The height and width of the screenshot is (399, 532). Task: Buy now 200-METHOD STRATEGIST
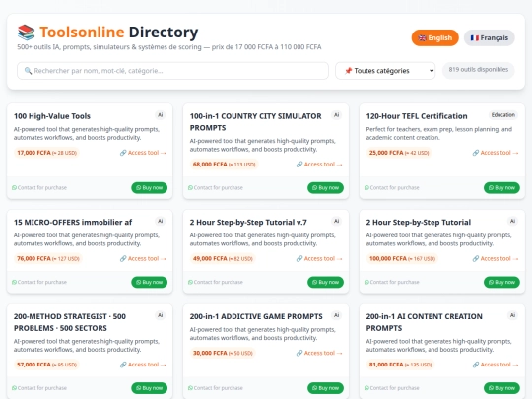tap(150, 388)
